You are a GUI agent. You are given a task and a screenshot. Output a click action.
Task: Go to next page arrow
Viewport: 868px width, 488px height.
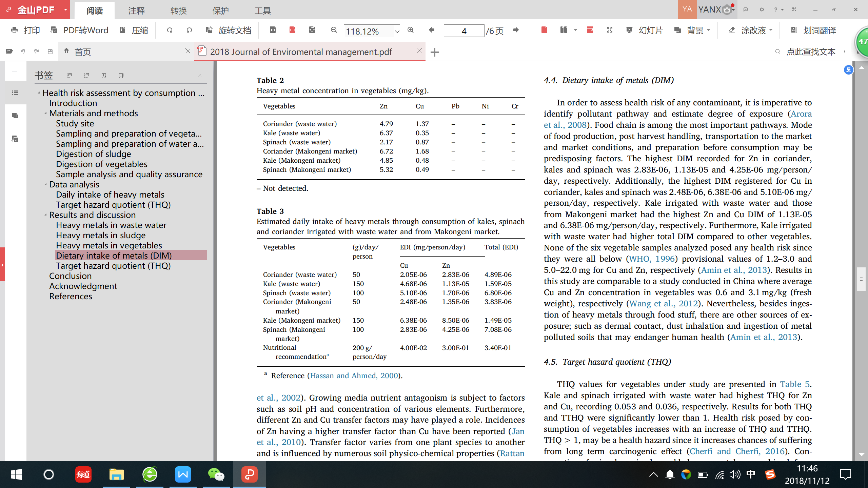tap(516, 30)
